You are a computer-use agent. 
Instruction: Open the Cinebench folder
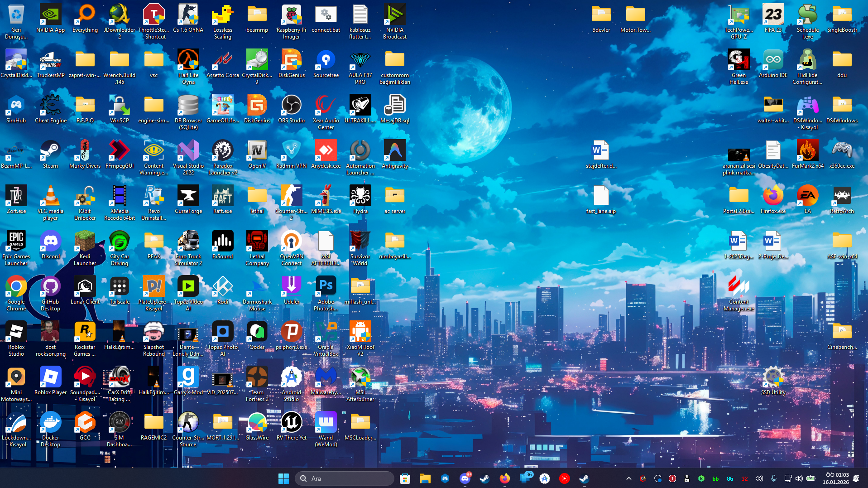coord(842,336)
